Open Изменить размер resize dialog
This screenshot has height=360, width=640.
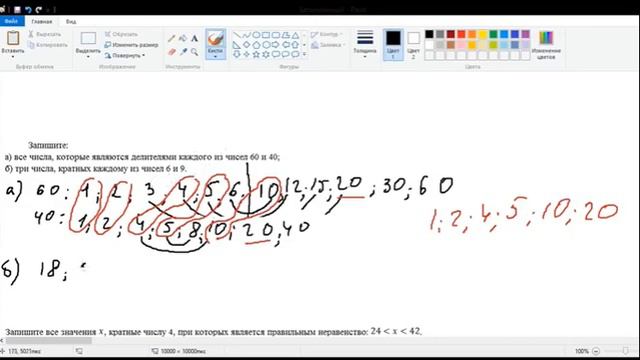(x=131, y=45)
